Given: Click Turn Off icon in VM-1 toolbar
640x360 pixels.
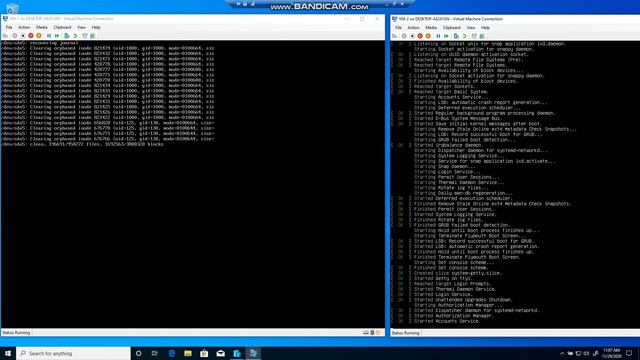Looking at the screenshot, I should click(x=23, y=36).
